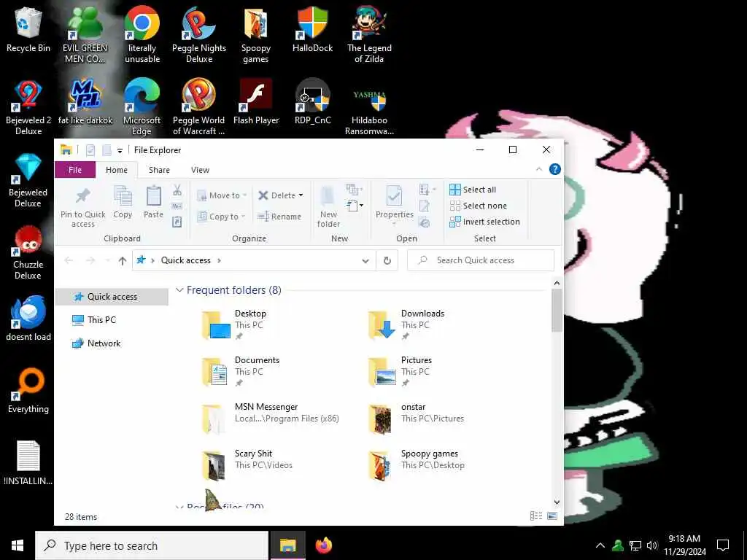This screenshot has height=560, width=747.
Task: Open the Recycle Bin desktop icon
Action: point(28,29)
